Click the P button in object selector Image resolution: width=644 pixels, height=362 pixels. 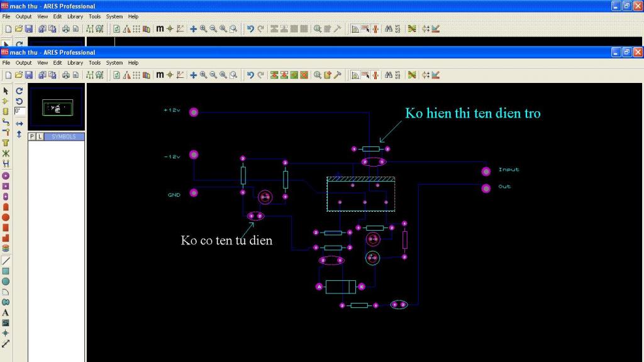(x=32, y=136)
